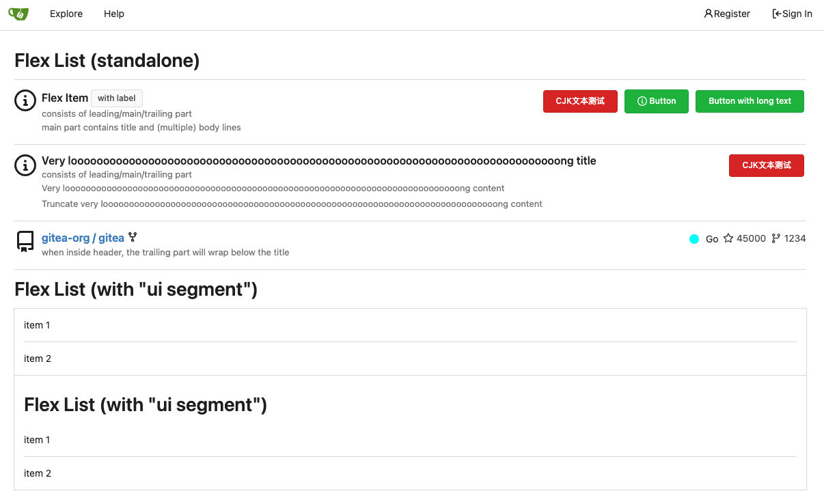The image size is (824, 504).
Task: Click the fork icon next to gitea-org / gitea
Action: tap(133, 238)
